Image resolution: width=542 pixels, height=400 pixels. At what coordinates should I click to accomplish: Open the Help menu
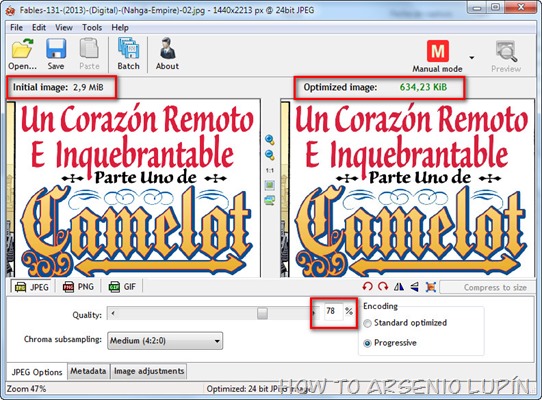point(120,27)
